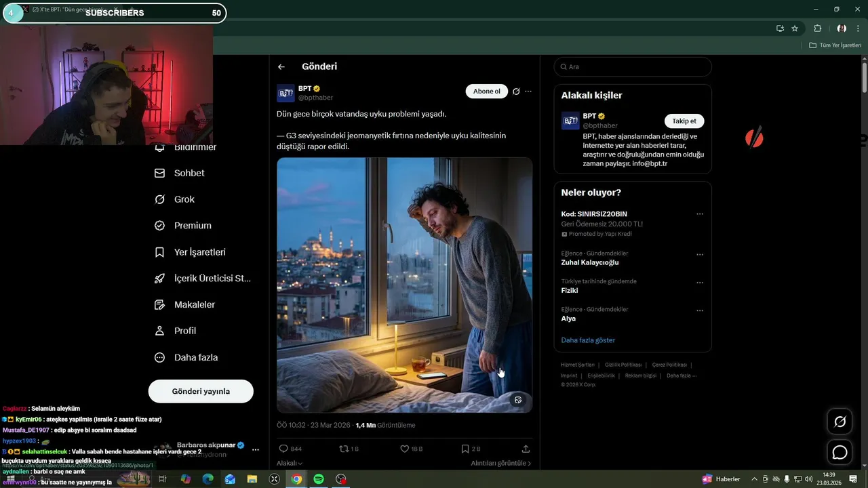Open the Chrome profile avatar
Image resolution: width=868 pixels, height=488 pixels.
[x=842, y=28]
